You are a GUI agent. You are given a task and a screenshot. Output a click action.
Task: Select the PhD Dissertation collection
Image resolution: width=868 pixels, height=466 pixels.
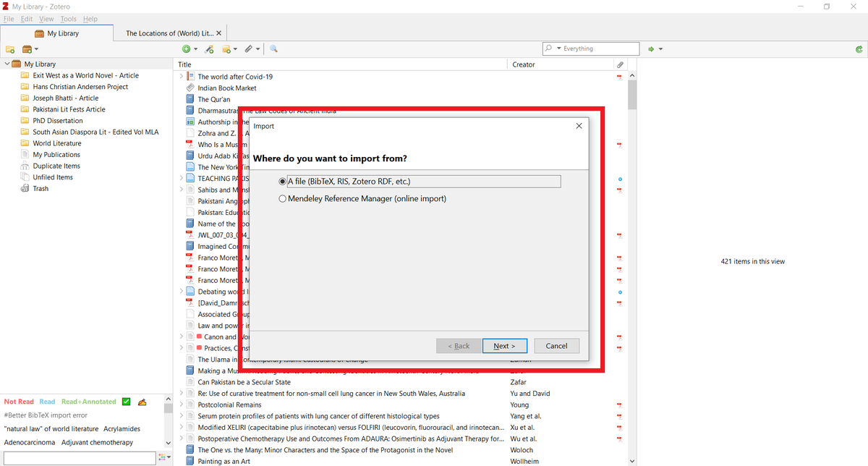[x=58, y=121]
